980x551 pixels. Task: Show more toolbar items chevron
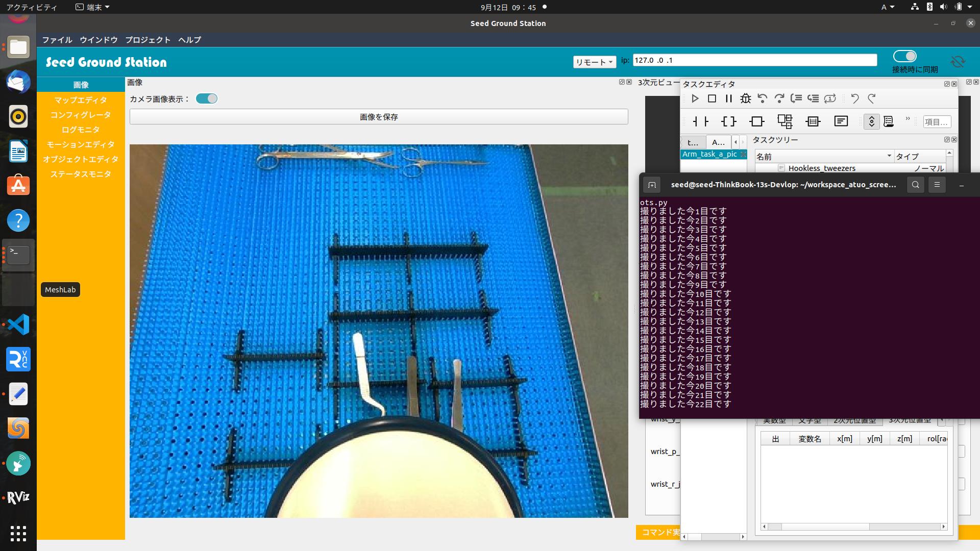[908, 119]
